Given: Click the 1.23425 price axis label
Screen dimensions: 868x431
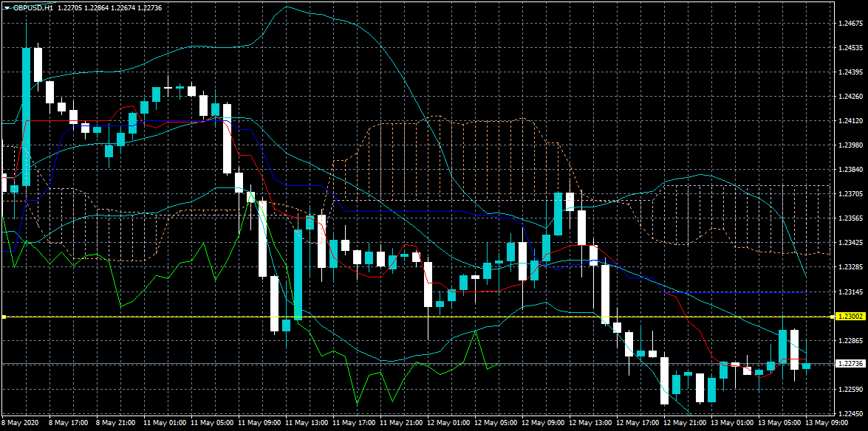Looking at the screenshot, I should (x=850, y=242).
